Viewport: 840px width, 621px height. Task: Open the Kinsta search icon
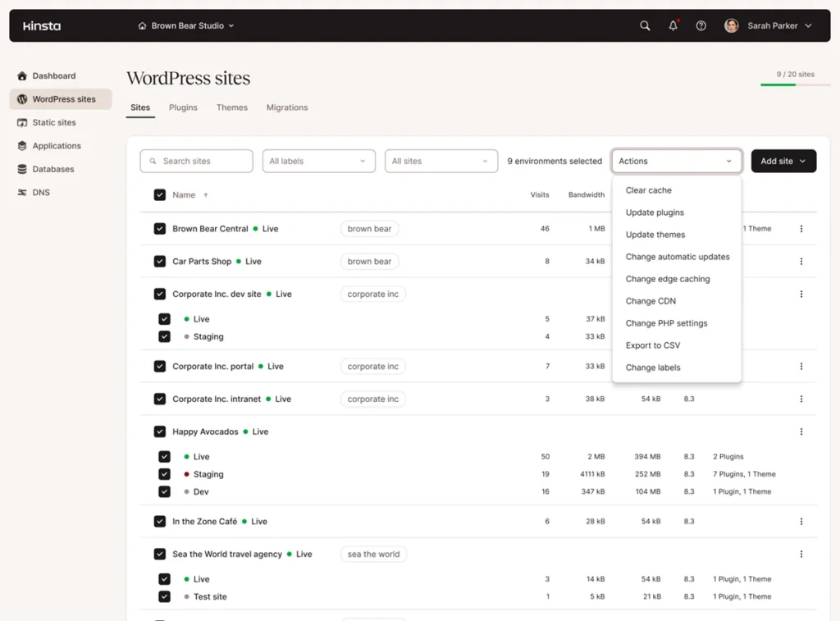click(645, 25)
